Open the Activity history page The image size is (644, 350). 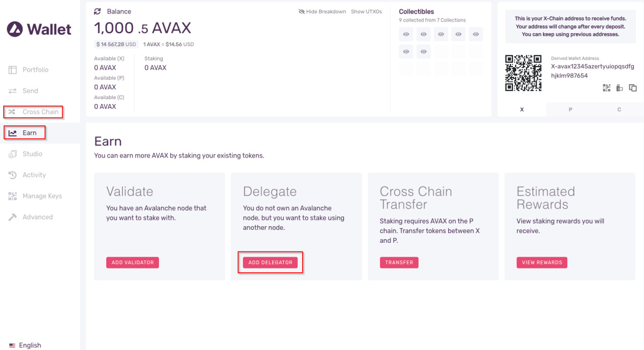coord(34,175)
